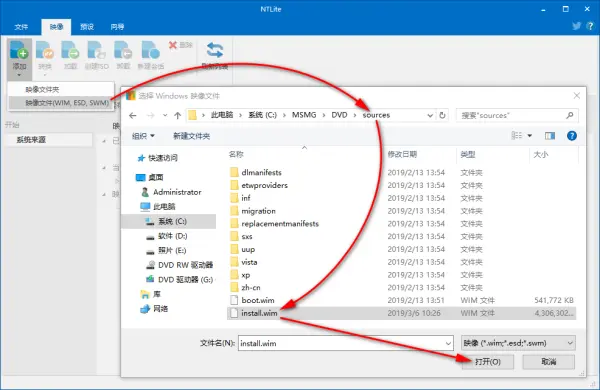Switch to the Image (映像) ribbon tab
Image resolution: width=600 pixels, height=390 pixels.
tap(56, 27)
